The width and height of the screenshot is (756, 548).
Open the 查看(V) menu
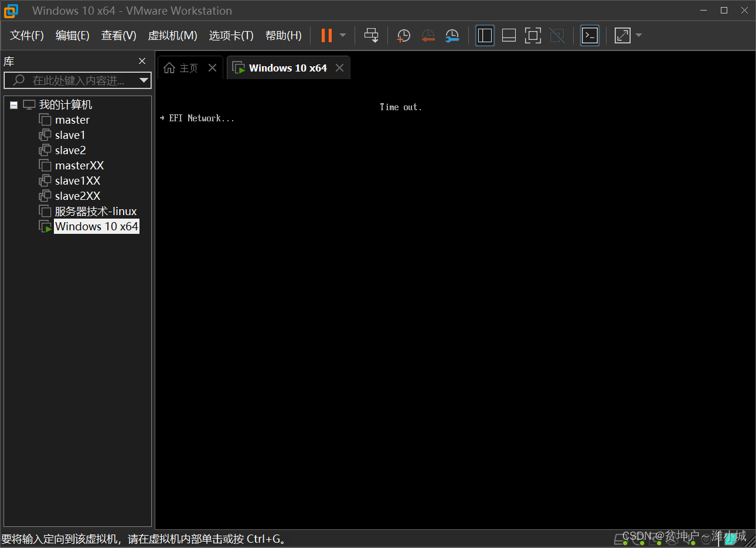click(119, 36)
